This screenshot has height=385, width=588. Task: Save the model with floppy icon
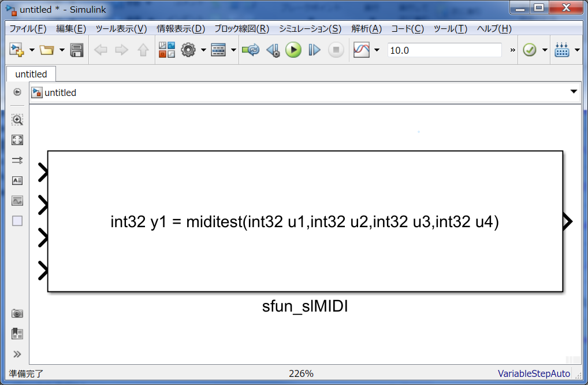tap(77, 50)
